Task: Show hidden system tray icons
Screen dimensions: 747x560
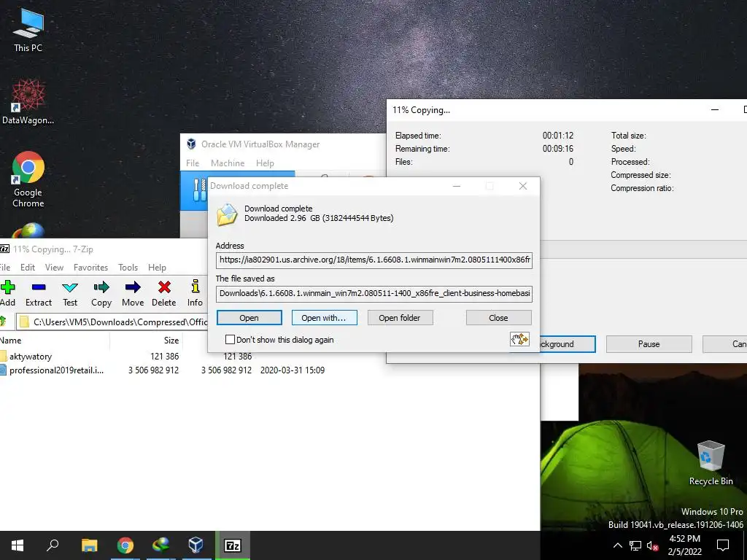Action: pos(617,545)
